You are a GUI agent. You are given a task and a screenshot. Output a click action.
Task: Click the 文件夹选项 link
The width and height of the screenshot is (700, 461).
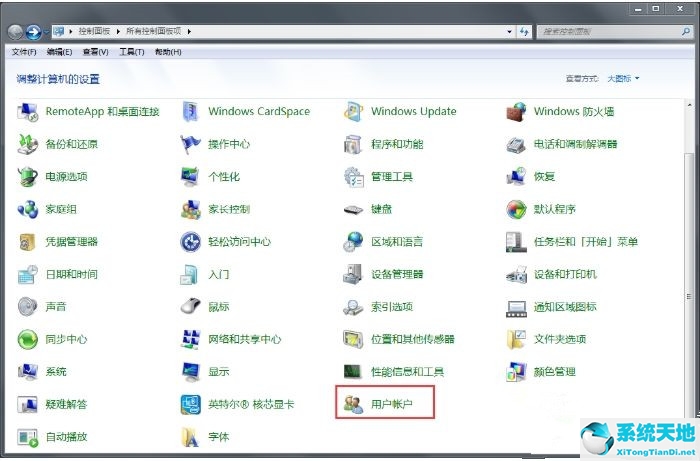560,340
